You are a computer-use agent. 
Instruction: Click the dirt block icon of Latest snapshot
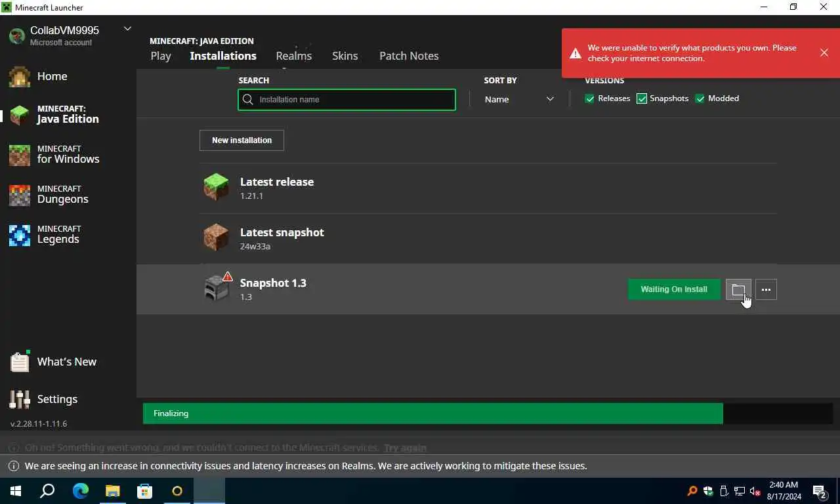pos(216,238)
